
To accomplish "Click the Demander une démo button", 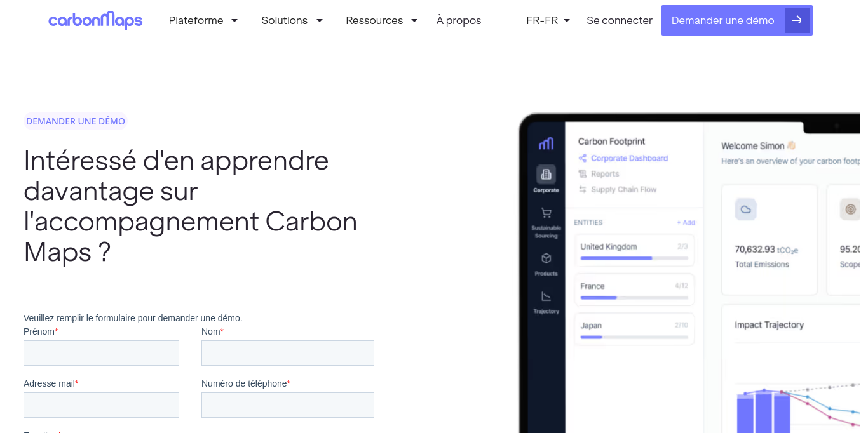I will [x=736, y=20].
